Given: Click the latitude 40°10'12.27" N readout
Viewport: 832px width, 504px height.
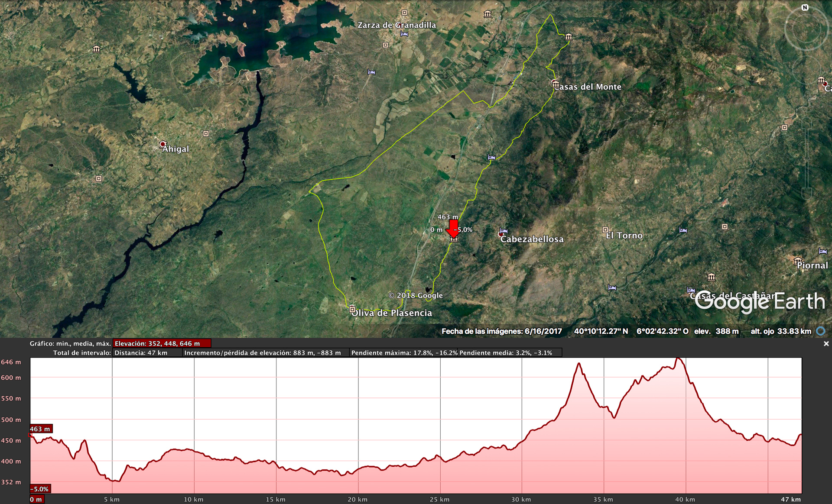Looking at the screenshot, I should (601, 331).
